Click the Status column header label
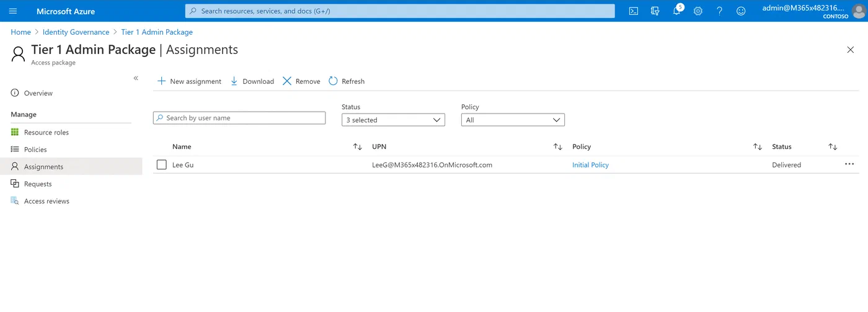 [x=782, y=147]
